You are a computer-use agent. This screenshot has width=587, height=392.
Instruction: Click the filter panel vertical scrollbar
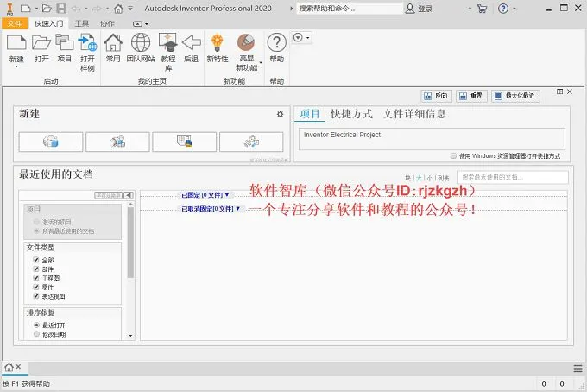point(130,243)
